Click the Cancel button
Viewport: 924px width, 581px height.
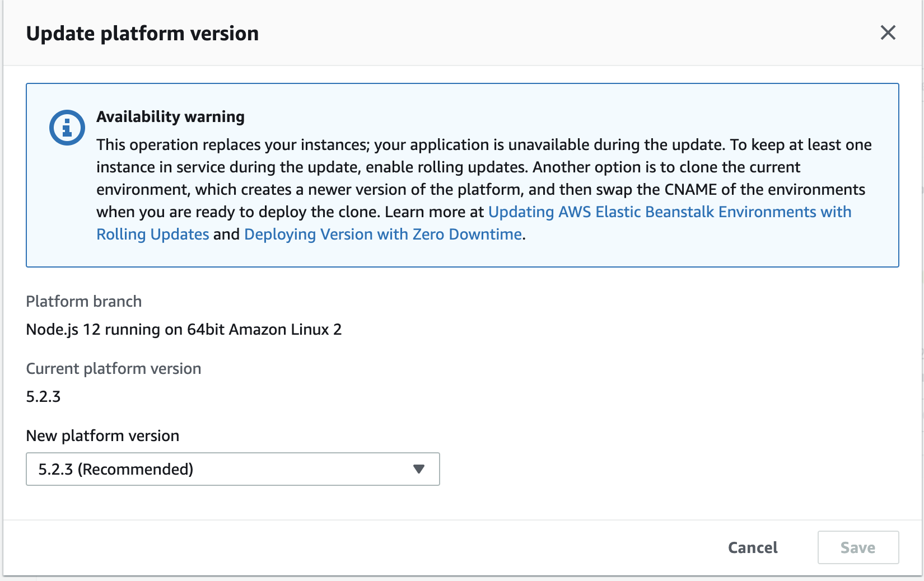pyautogui.click(x=752, y=547)
